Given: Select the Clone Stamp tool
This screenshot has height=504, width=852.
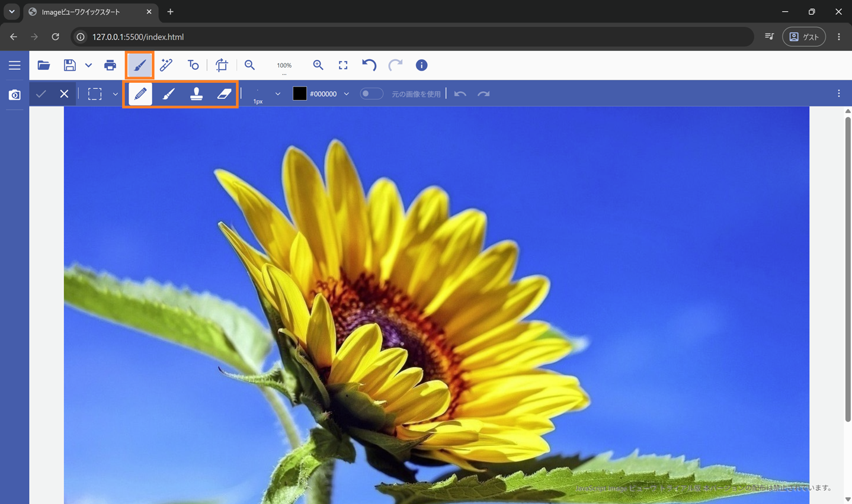Looking at the screenshot, I should (x=196, y=94).
